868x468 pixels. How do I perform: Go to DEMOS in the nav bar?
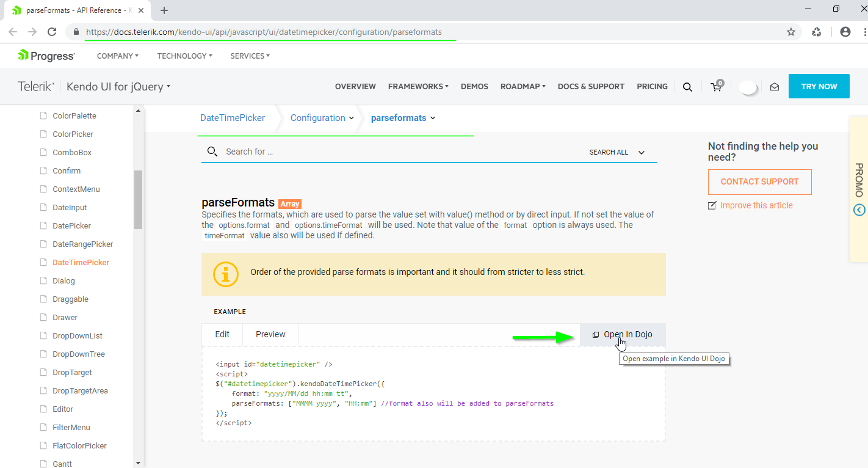click(474, 87)
